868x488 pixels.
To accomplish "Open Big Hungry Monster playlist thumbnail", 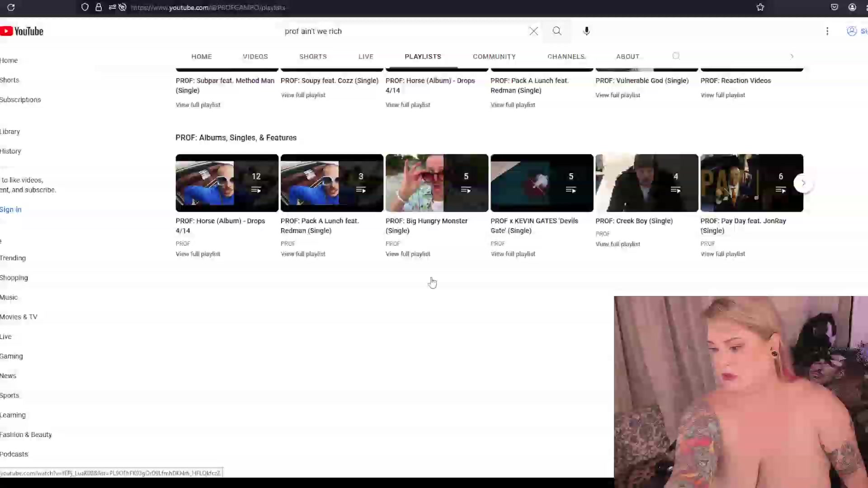I will 437,183.
